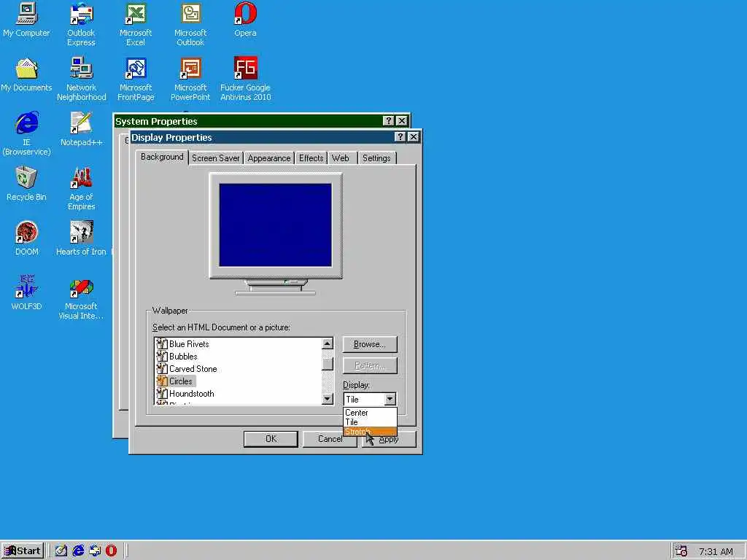Click the Network Neighborhood icon
This screenshot has height=560, width=747.
[82, 79]
